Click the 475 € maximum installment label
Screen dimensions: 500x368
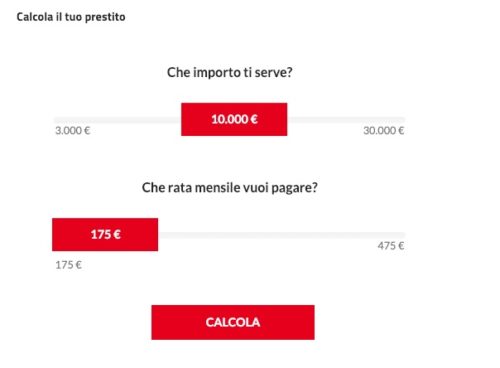click(x=391, y=246)
